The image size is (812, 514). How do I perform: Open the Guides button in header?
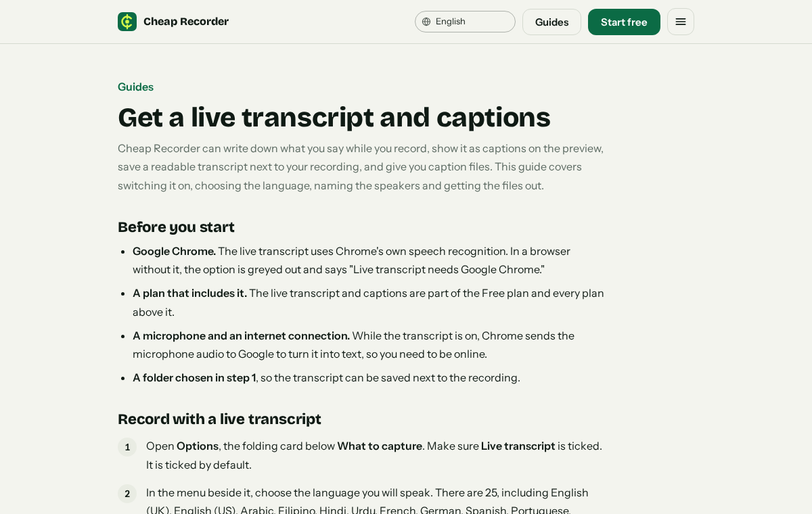(551, 22)
